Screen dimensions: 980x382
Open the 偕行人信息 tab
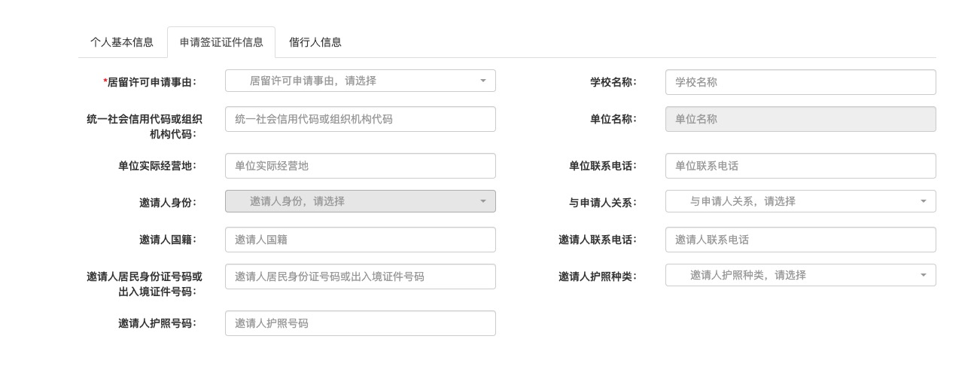coord(315,42)
